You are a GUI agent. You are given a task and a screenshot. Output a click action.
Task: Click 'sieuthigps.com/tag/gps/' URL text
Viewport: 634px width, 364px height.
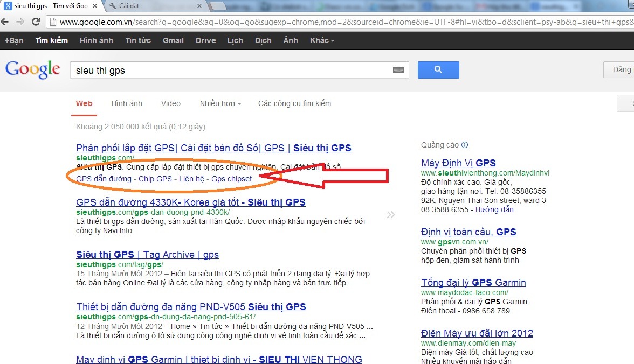120,264
